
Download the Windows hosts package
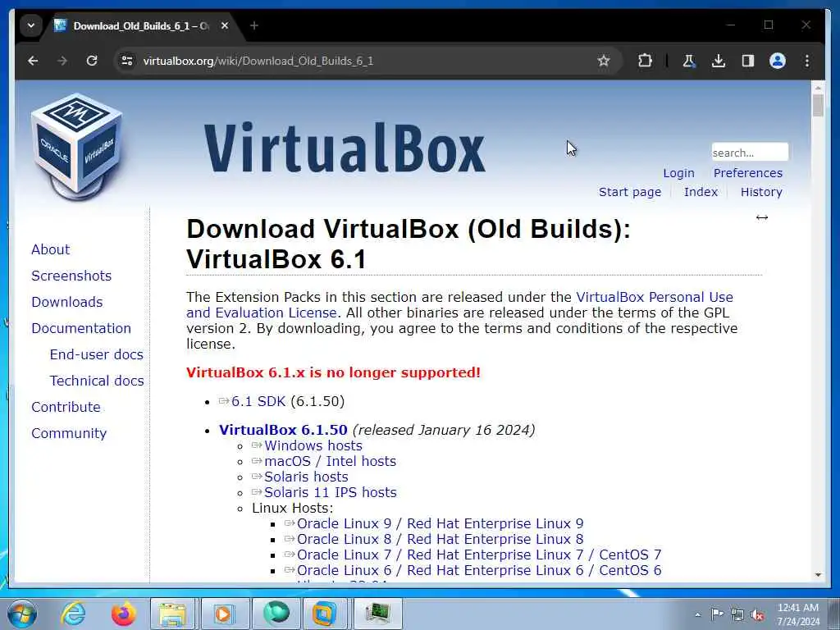pyautogui.click(x=313, y=445)
